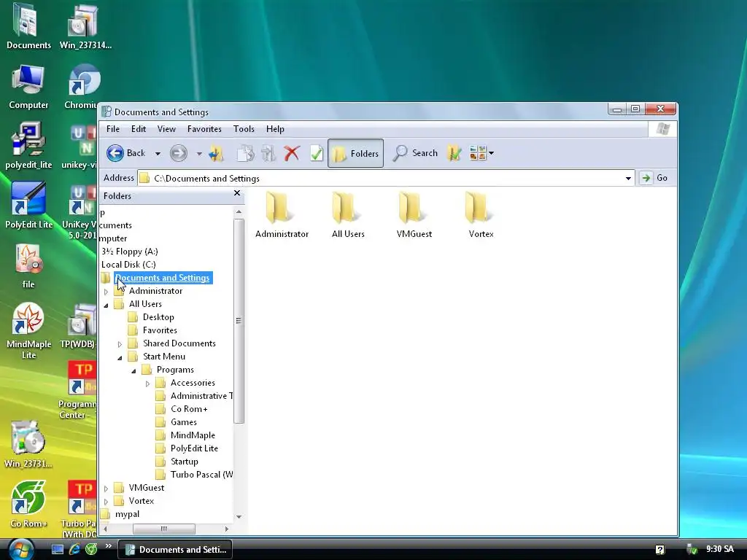Select 3½ Floppy (A:) in tree
This screenshot has height=560, width=747.
click(x=130, y=252)
